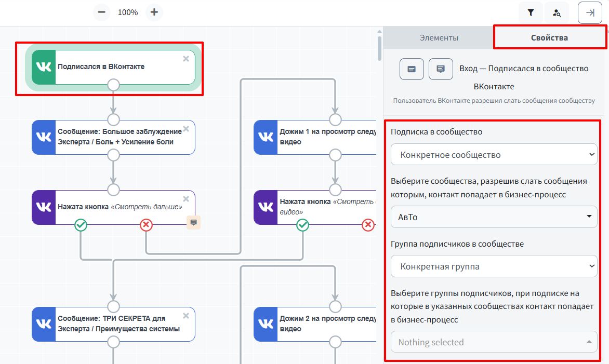Click VK icon of «Смотреть дальше» button block
The width and height of the screenshot is (609, 364).
click(44, 207)
